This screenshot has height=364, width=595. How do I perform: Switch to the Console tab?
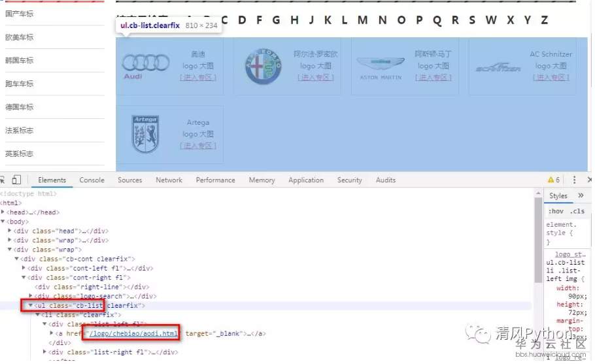pos(92,180)
